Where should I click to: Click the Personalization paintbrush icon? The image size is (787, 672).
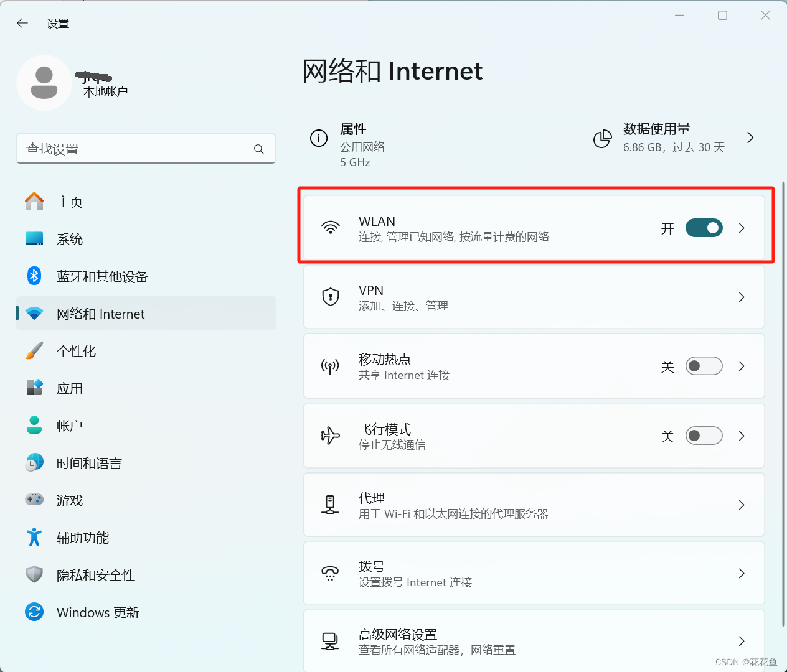34,350
